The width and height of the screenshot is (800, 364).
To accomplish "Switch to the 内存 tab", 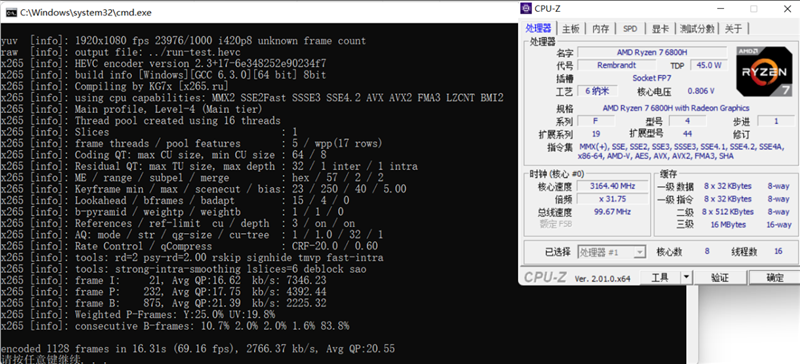I will (x=601, y=29).
